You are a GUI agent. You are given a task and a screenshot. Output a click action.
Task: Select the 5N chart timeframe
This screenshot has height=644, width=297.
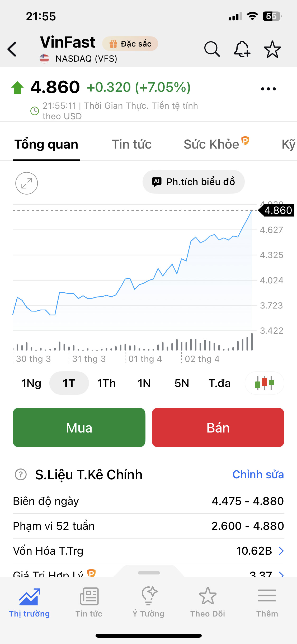tap(182, 383)
